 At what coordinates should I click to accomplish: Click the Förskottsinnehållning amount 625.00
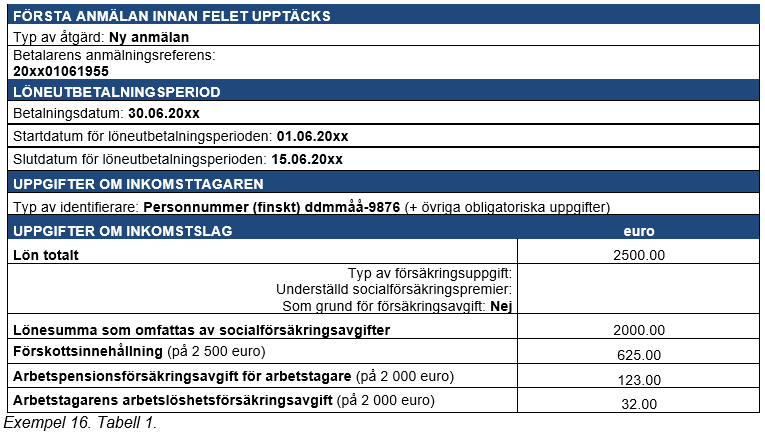(638, 355)
